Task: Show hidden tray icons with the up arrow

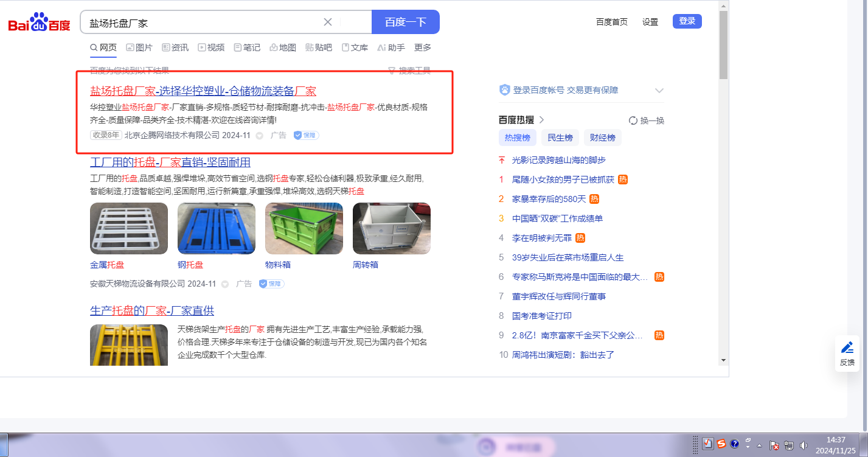Action: (x=760, y=445)
